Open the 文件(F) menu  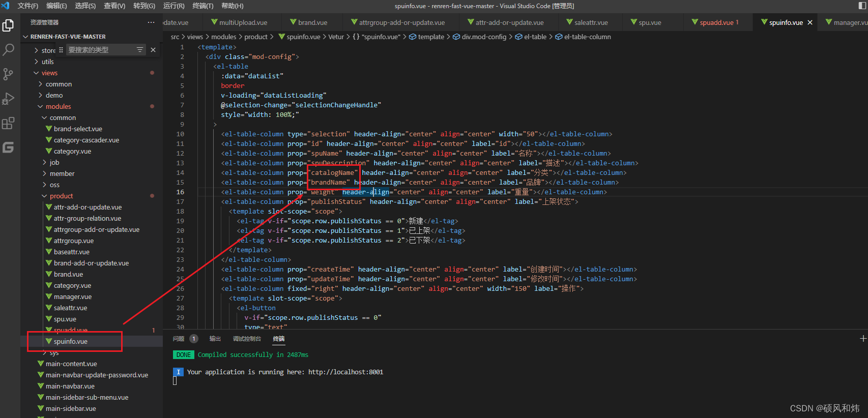[x=28, y=6]
